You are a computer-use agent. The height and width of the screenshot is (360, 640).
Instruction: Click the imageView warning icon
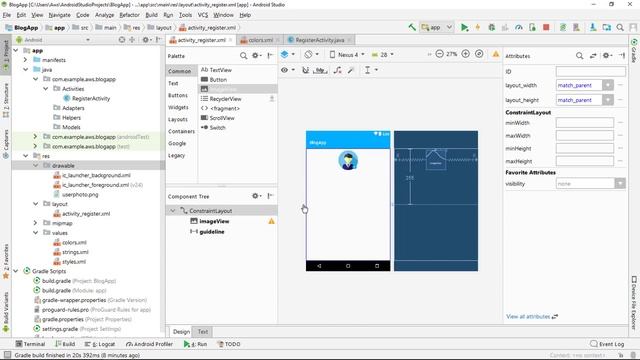pos(271,221)
